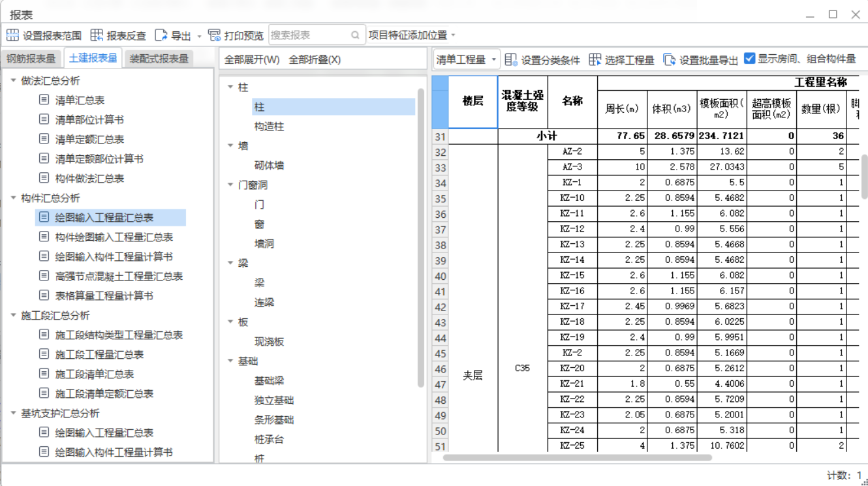Click document icon beside 清单定额汇总表
868x486 pixels.
tap(44, 139)
